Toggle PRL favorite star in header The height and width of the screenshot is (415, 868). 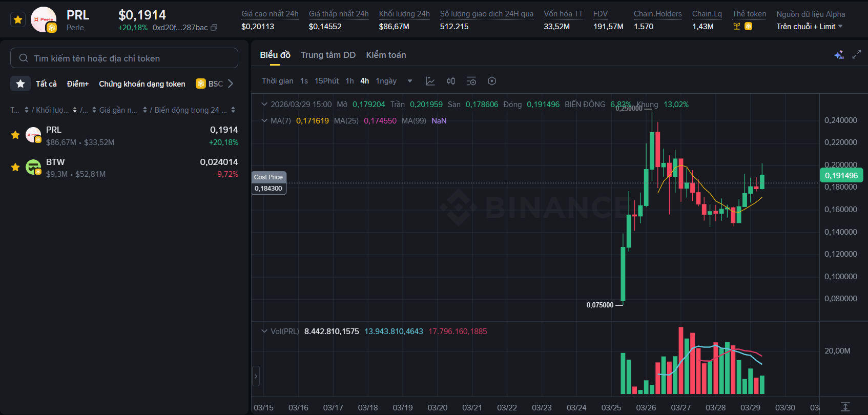[18, 20]
